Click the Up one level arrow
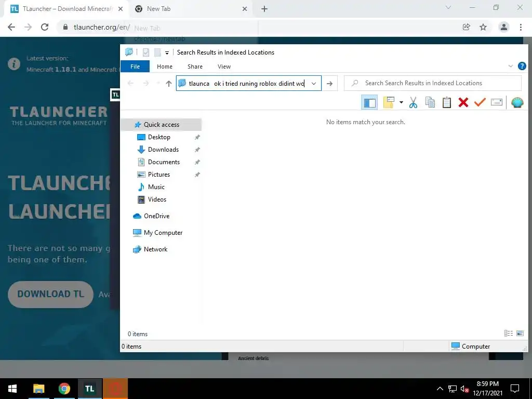Screen dimensions: 532x399 click(x=169, y=84)
